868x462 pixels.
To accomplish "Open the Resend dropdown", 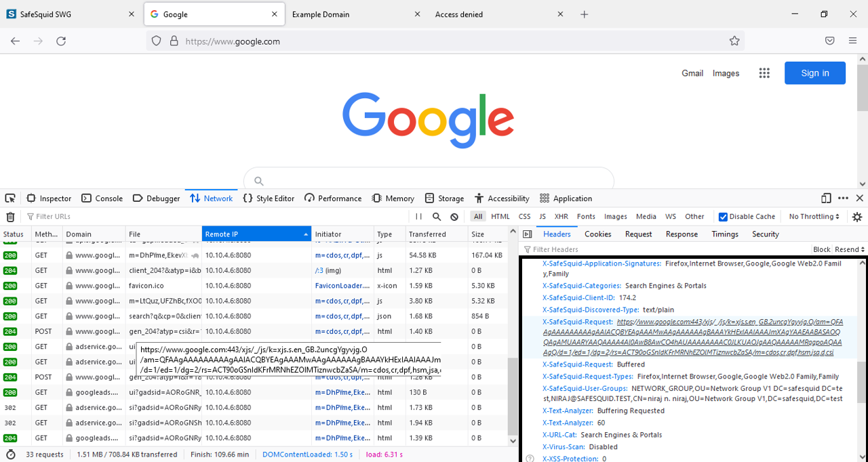I will [x=850, y=249].
